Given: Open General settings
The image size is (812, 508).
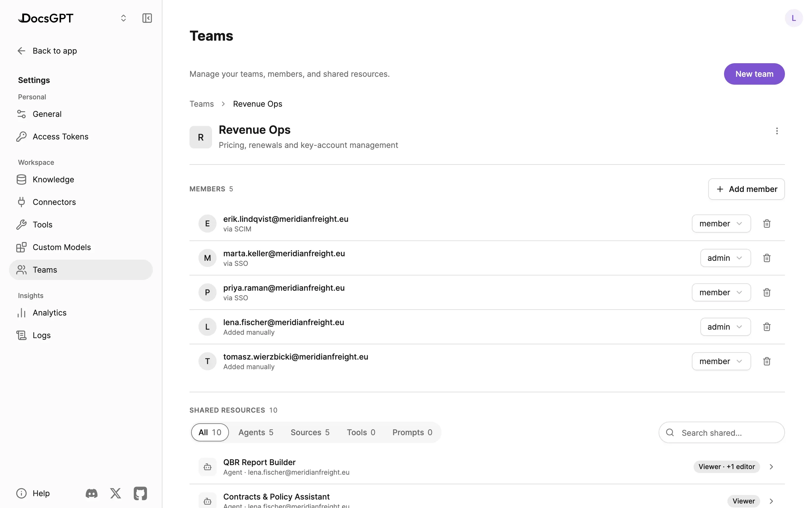Looking at the screenshot, I should pyautogui.click(x=81, y=114).
